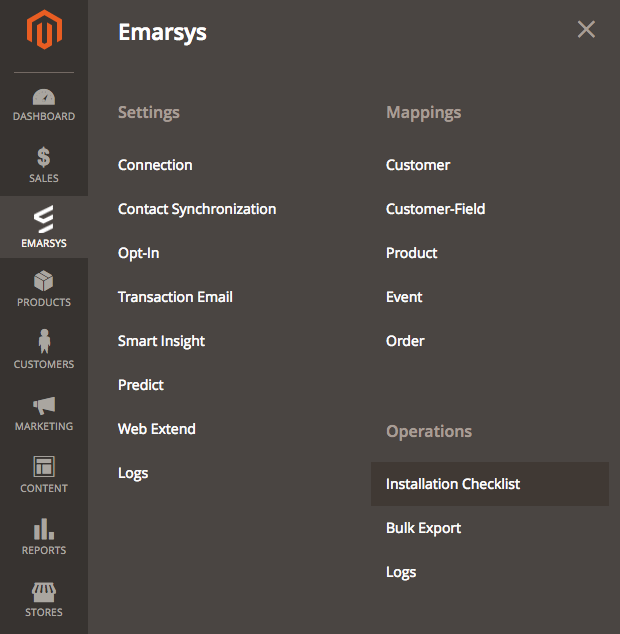Image resolution: width=620 pixels, height=634 pixels.
Task: Go to Opt-In settings
Action: click(138, 254)
